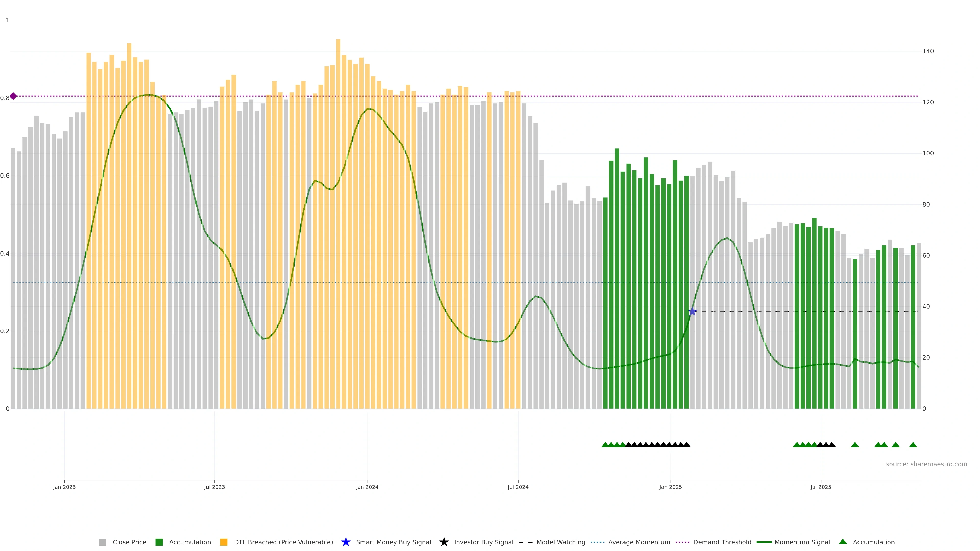Click the DTL Breached (Price Vulnerable) label
Viewport: 980px width, 551px height.
click(x=283, y=542)
